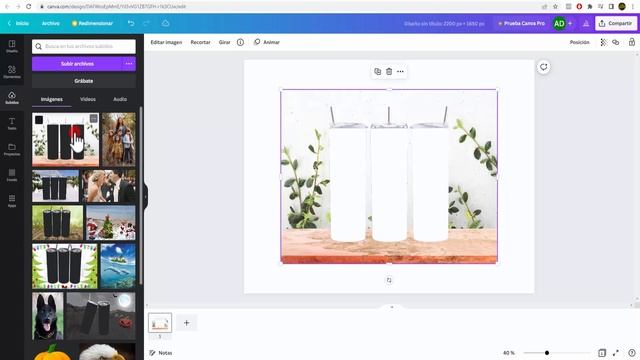640x360 pixels.
Task: Open options menu on first tumbler thumbnail
Action: (x=93, y=119)
